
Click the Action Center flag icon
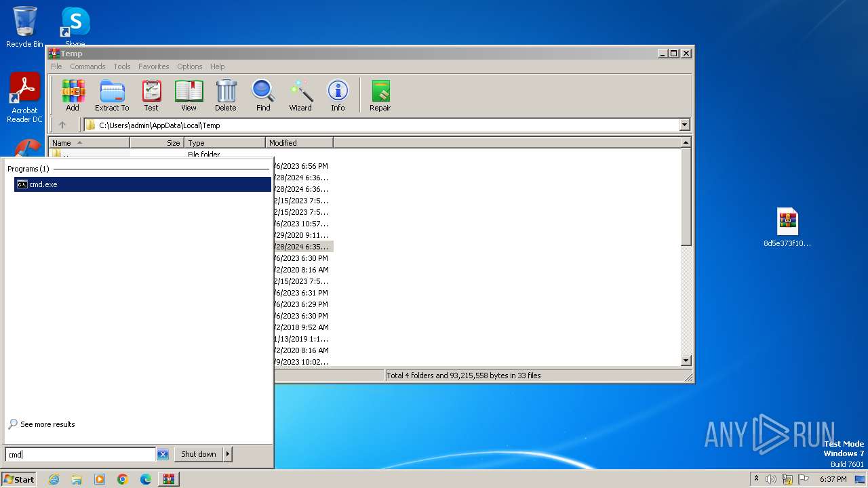pyautogui.click(x=804, y=479)
